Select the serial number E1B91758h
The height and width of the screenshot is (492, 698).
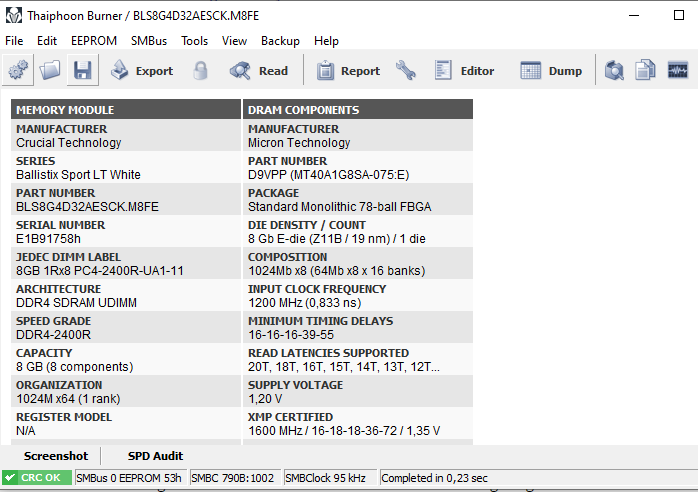(x=49, y=239)
